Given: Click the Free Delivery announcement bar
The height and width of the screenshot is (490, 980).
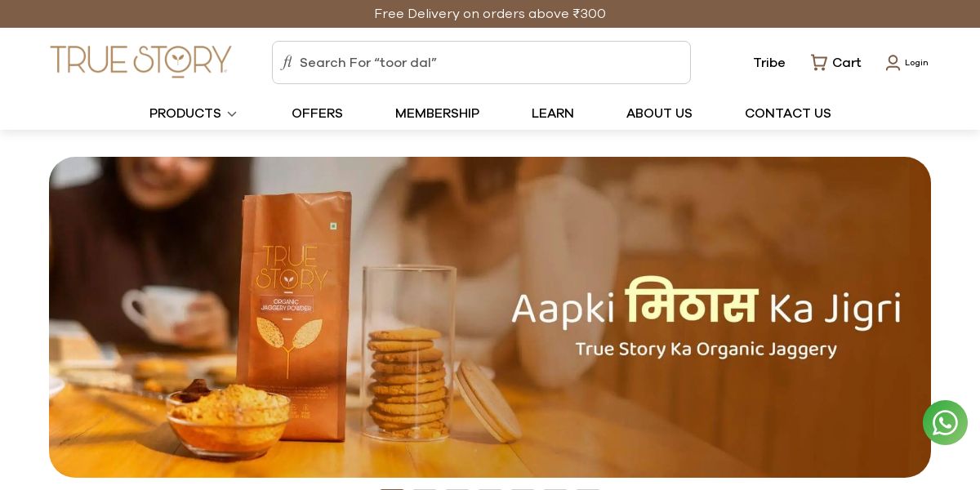Looking at the screenshot, I should click(490, 14).
